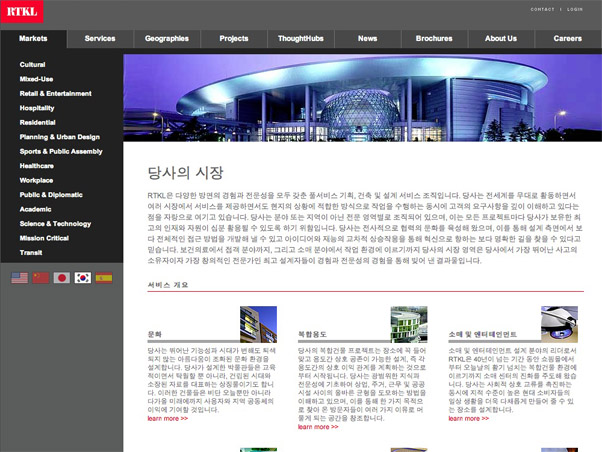The height and width of the screenshot is (452, 602).
Task: Go to the Projects tab
Action: click(x=233, y=38)
